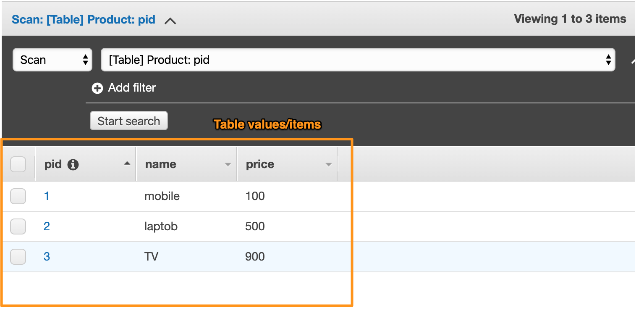Viewport: 644px width, 316px height.
Task: Select the checkbox for the laptob row
Action: (18, 226)
